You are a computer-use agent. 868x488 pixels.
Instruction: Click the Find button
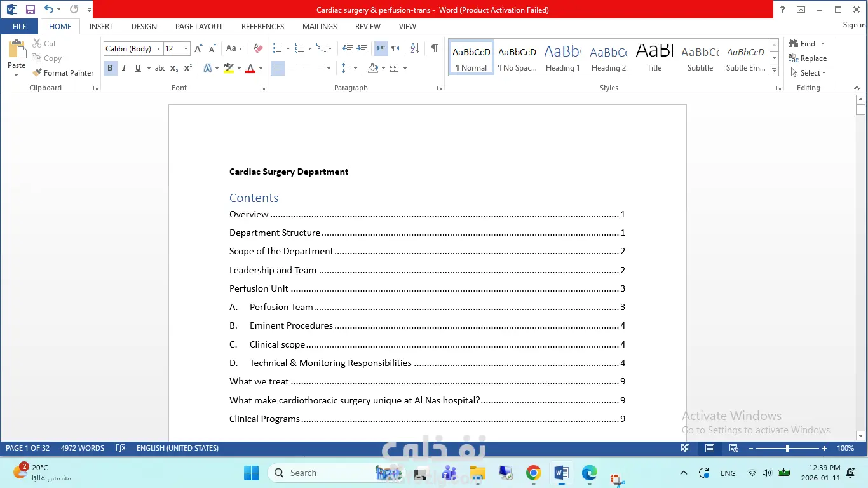(802, 44)
